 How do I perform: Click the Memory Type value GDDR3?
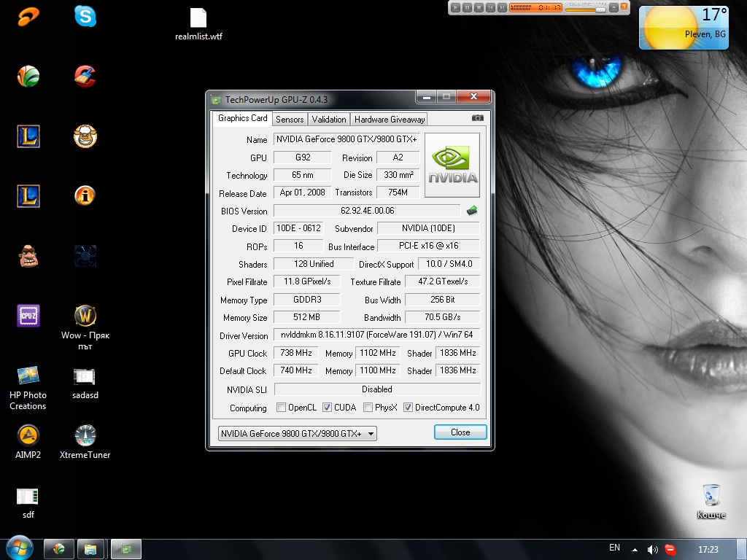pos(307,300)
